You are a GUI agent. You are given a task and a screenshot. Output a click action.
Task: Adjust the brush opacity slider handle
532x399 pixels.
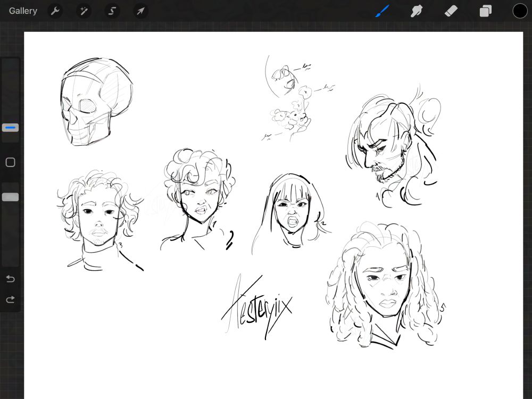[10, 197]
